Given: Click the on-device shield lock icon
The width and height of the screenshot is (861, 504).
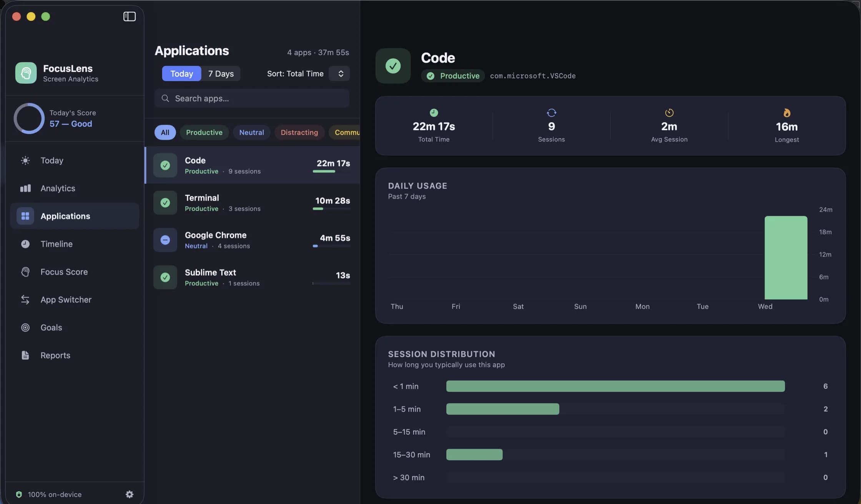Looking at the screenshot, I should tap(19, 494).
